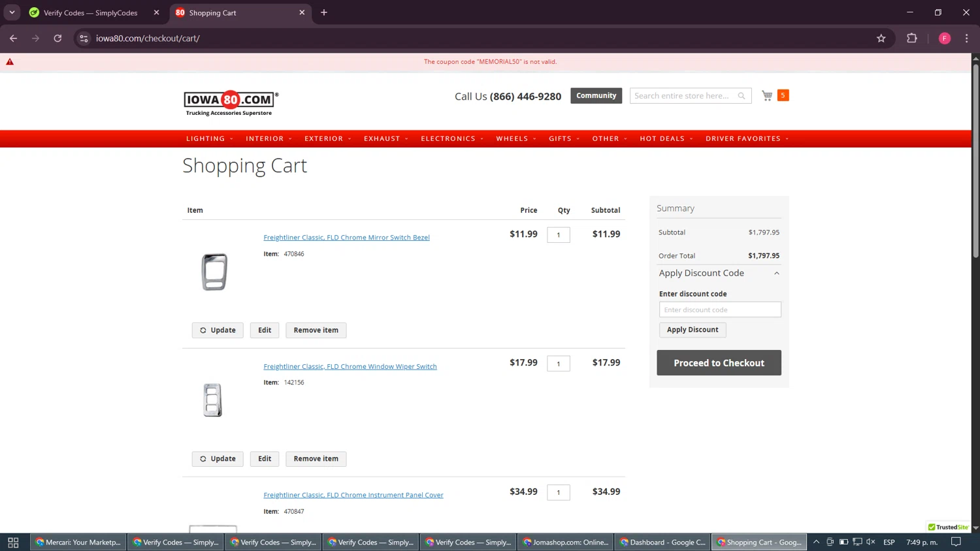Open a new browser tab
The height and width of the screenshot is (551, 980).
[x=324, y=12]
